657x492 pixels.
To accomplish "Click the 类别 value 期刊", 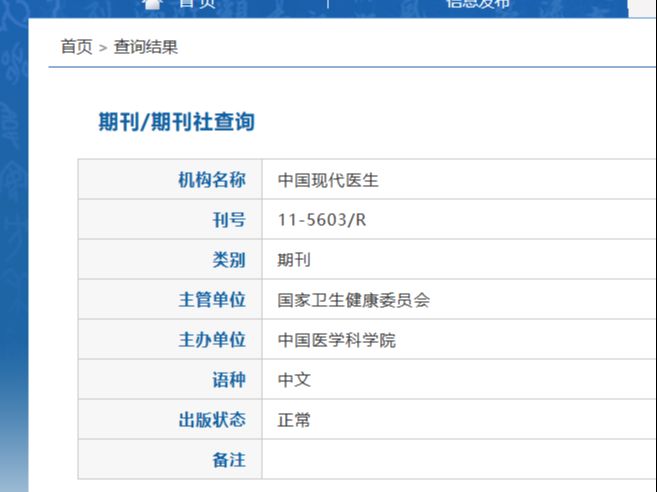I will click(x=294, y=260).
